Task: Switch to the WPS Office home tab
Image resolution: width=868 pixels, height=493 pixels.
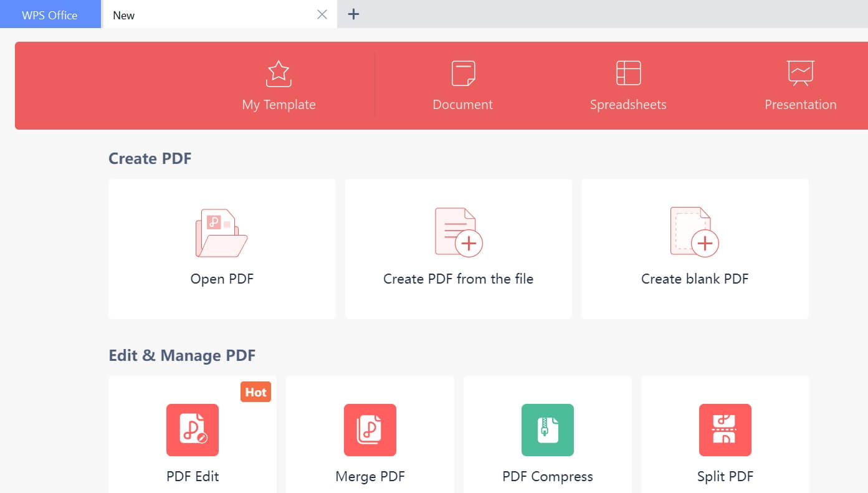Action: coord(50,15)
